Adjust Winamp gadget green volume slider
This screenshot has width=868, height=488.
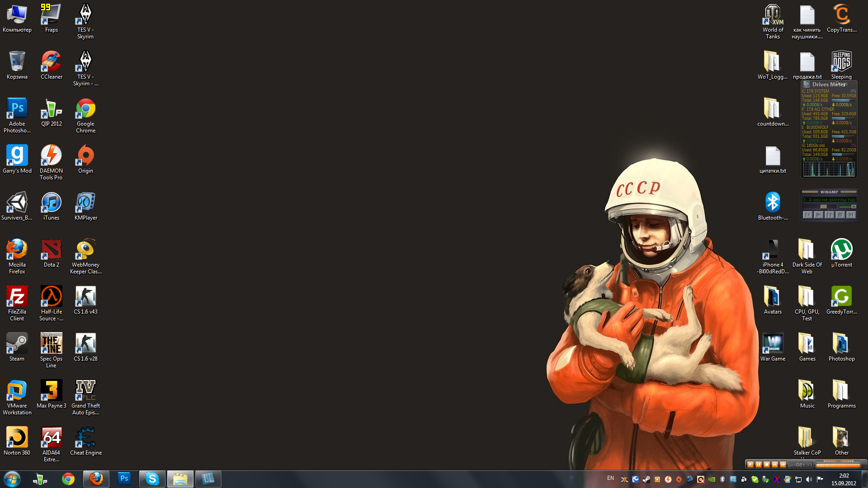[x=847, y=206]
